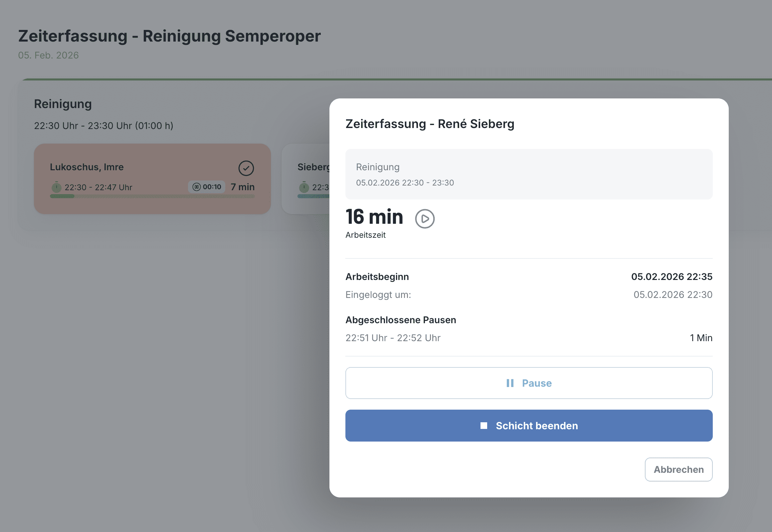Select the 22:51 Uhr - 22:52 Uhr pause entry
772x532 pixels.
click(x=393, y=338)
